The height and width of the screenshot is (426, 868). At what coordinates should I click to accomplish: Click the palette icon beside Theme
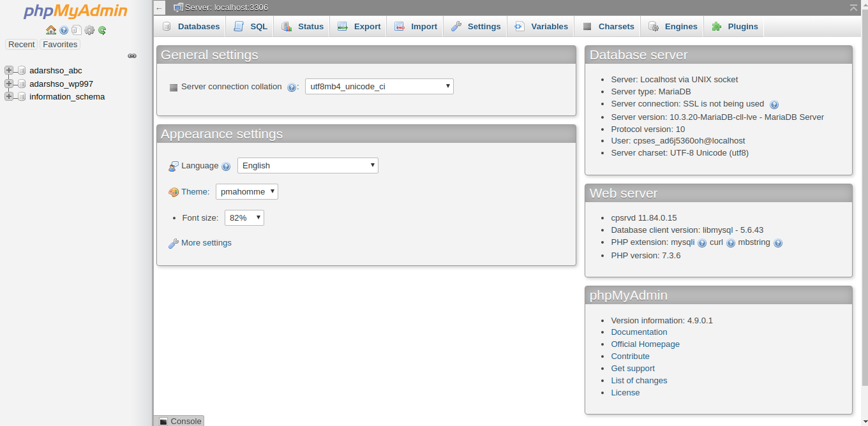174,192
